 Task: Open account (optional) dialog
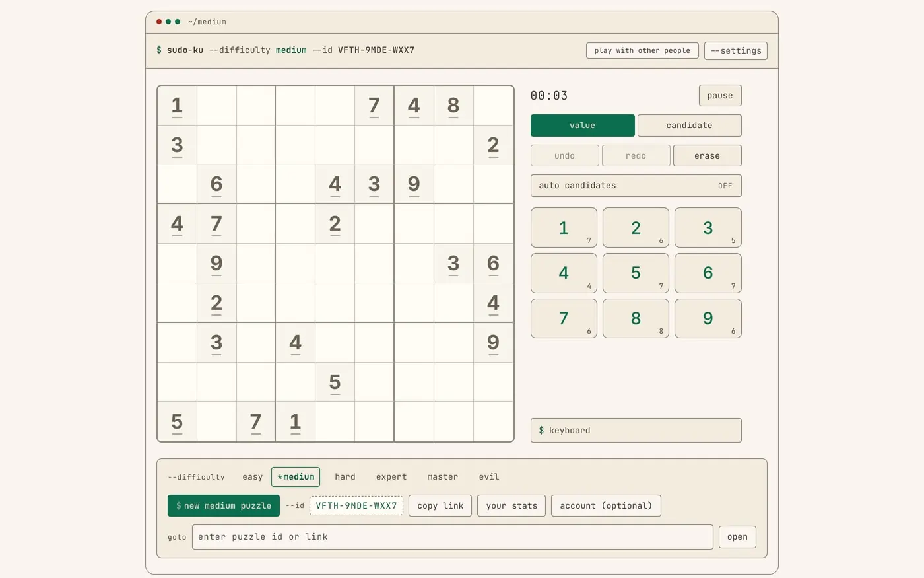coord(606,506)
